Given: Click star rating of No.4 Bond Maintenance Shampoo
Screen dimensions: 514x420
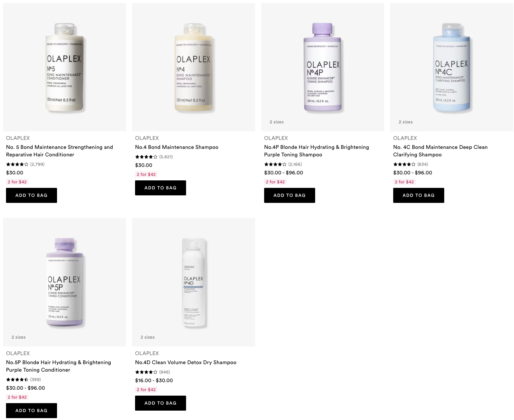Looking at the screenshot, I should tap(146, 157).
